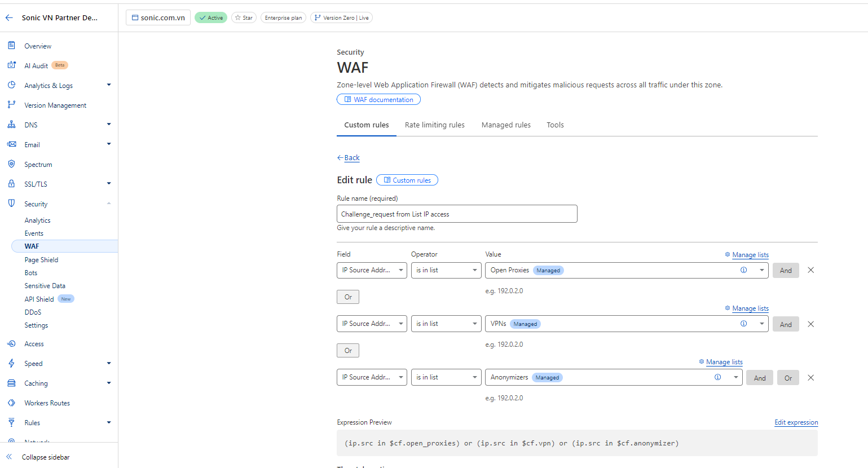The width and height of the screenshot is (868, 468).
Task: Click the back arrow beside account name
Action: coord(9,17)
